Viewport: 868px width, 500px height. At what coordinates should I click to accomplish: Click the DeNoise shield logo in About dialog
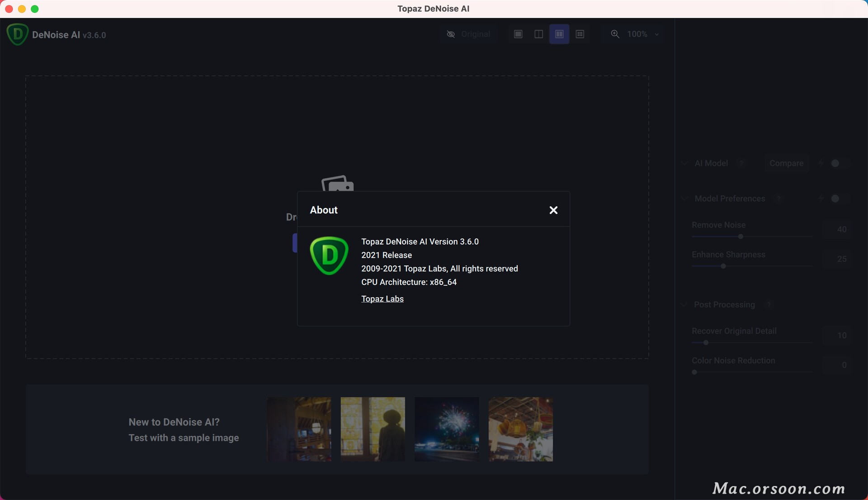tap(329, 255)
